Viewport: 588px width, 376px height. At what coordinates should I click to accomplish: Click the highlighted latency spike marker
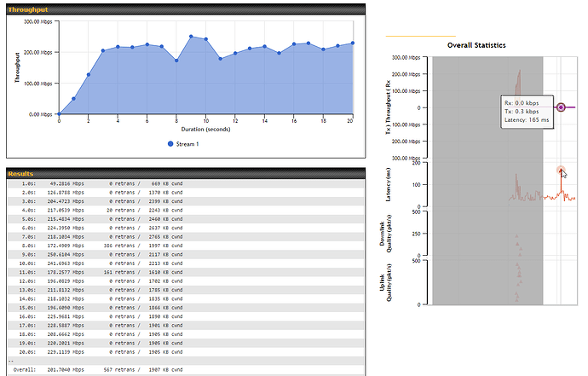(560, 171)
